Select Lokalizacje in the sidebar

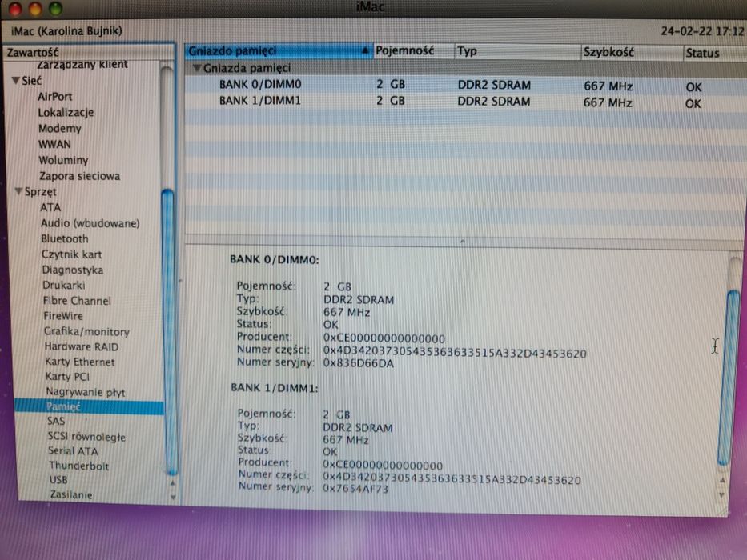pyautogui.click(x=66, y=113)
